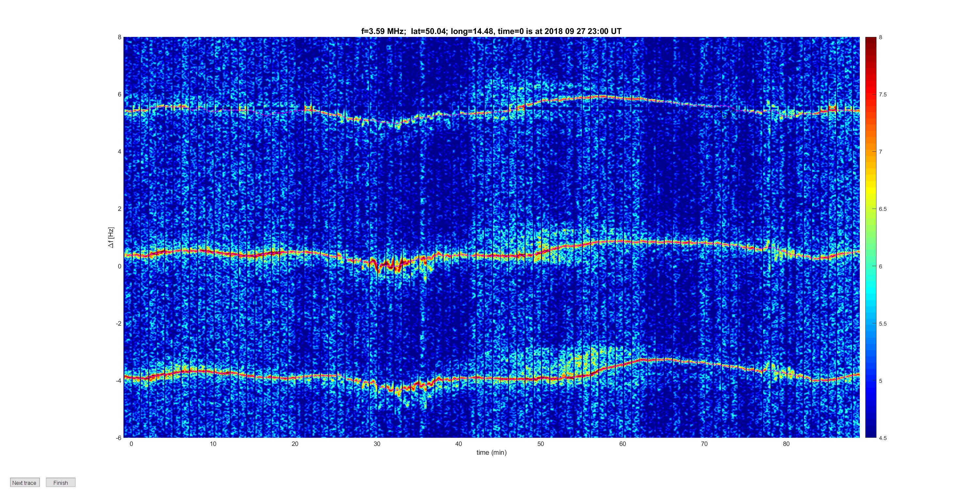Click the 'time (min)' x-axis label

click(x=492, y=452)
